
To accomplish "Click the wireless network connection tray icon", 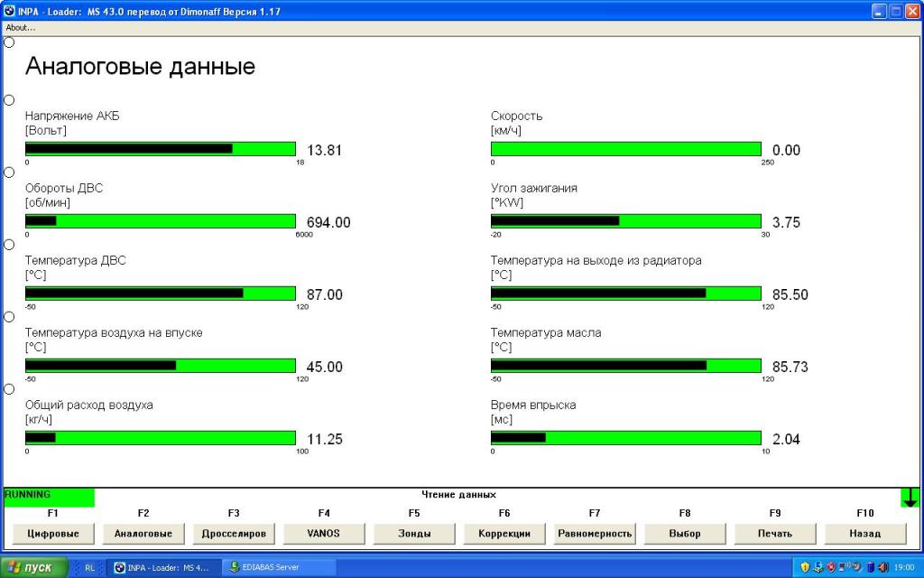I will (844, 567).
